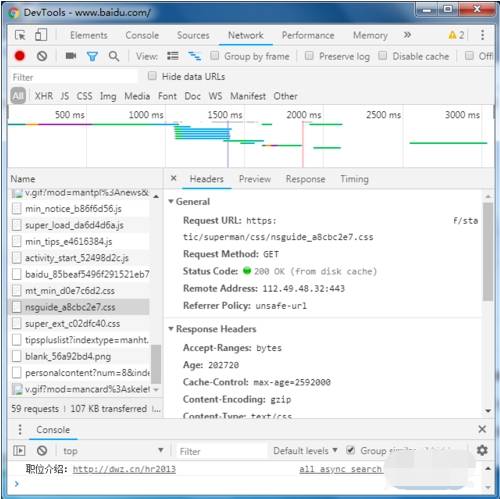Viewport: 500px width, 499px height.
Task: Select the Console drawer tab
Action: pyautogui.click(x=53, y=429)
